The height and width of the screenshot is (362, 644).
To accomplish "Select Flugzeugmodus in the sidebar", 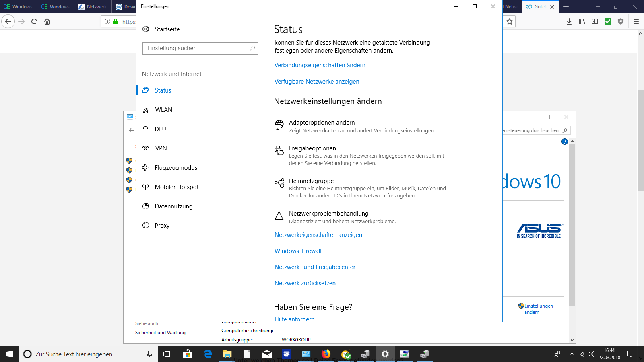I will (x=176, y=168).
